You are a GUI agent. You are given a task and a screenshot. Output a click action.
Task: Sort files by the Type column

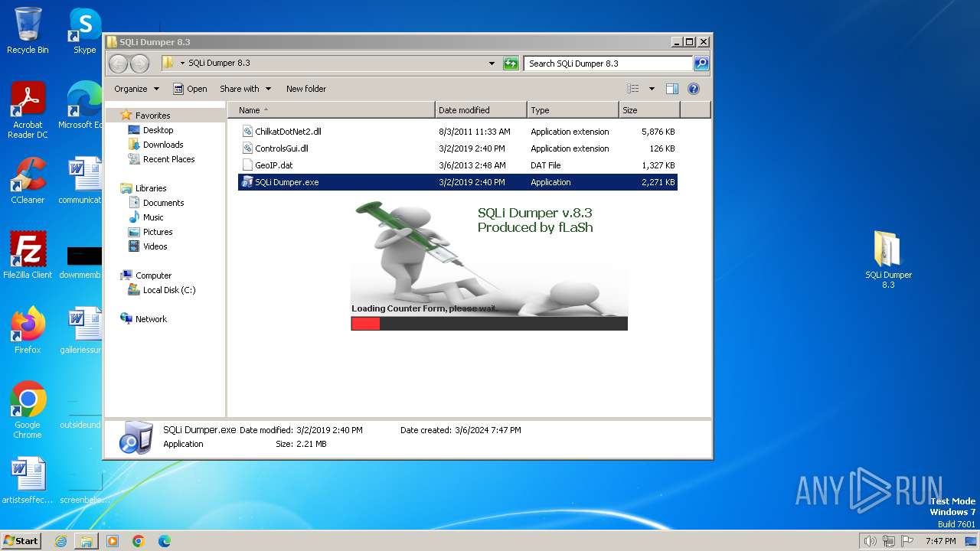point(573,110)
